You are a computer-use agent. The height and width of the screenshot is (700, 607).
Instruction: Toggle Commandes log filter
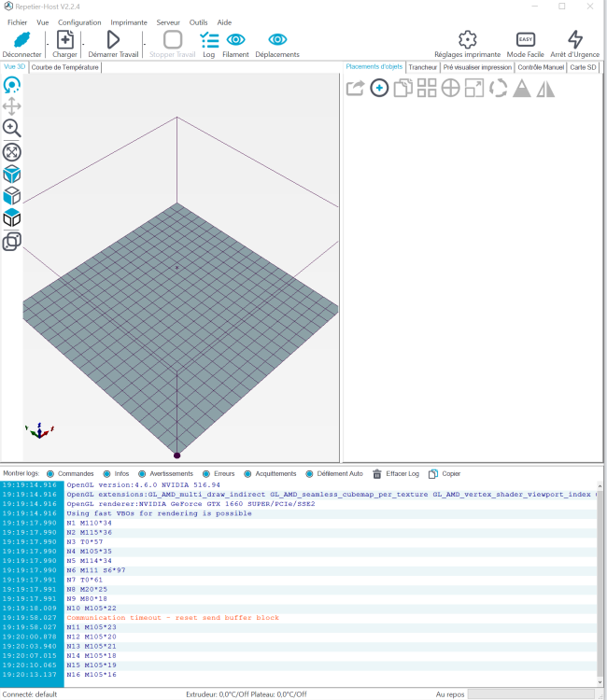point(50,473)
